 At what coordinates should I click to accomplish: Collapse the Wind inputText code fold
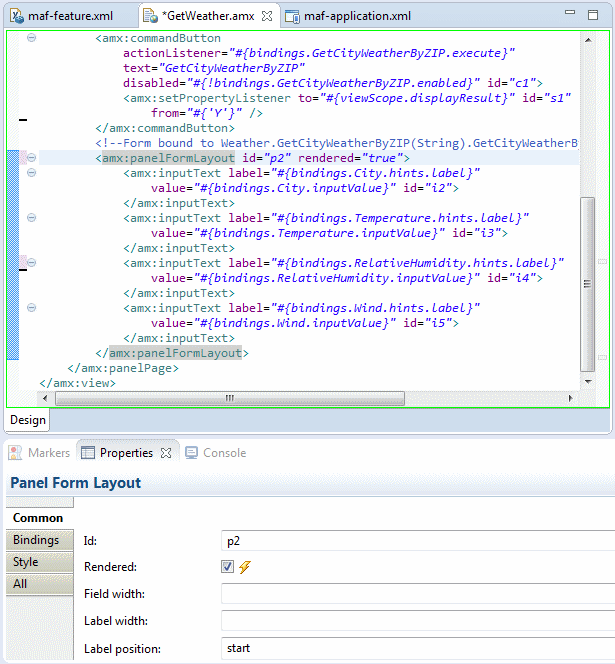(31, 307)
